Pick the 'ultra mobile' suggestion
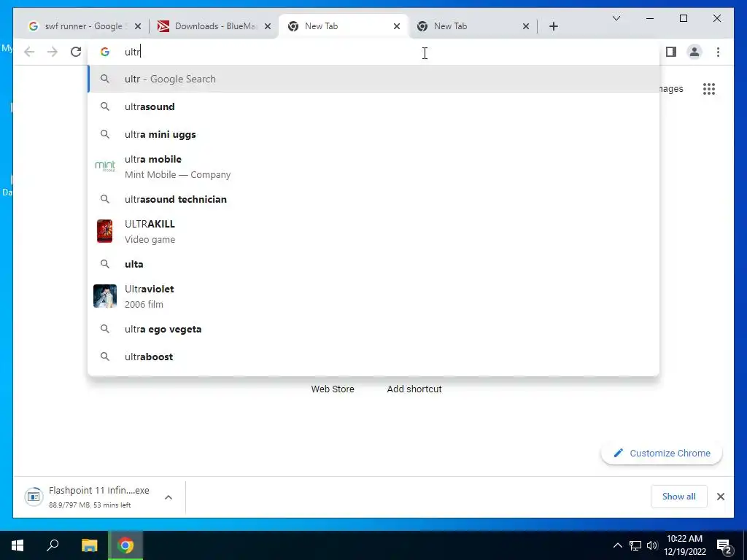Screen dimensions: 747x560 [x=373, y=167]
